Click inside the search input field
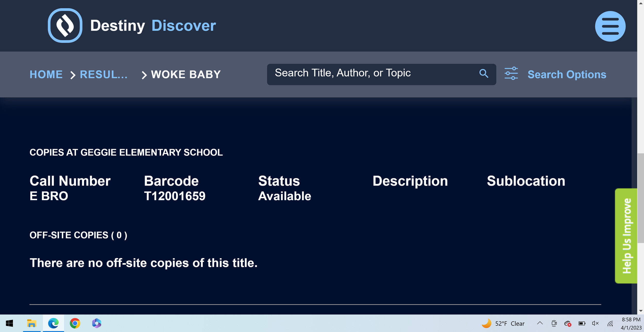This screenshot has height=332, width=644. (361, 74)
